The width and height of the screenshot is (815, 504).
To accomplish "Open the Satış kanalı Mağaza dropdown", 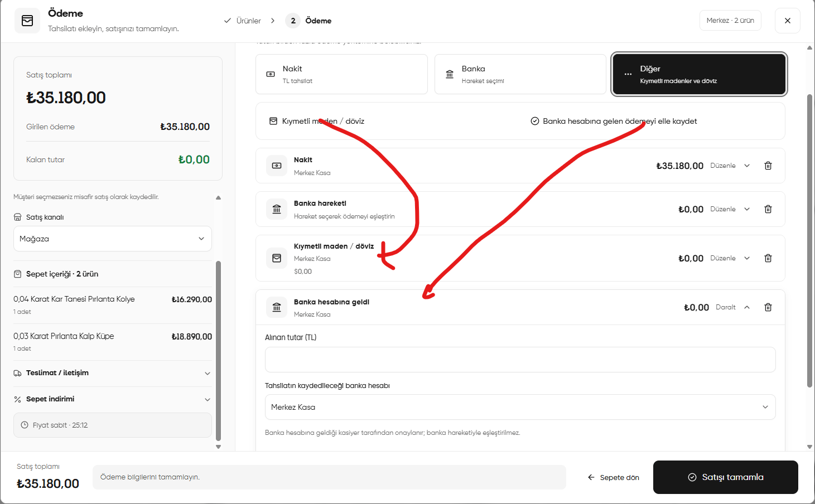I will tap(113, 239).
